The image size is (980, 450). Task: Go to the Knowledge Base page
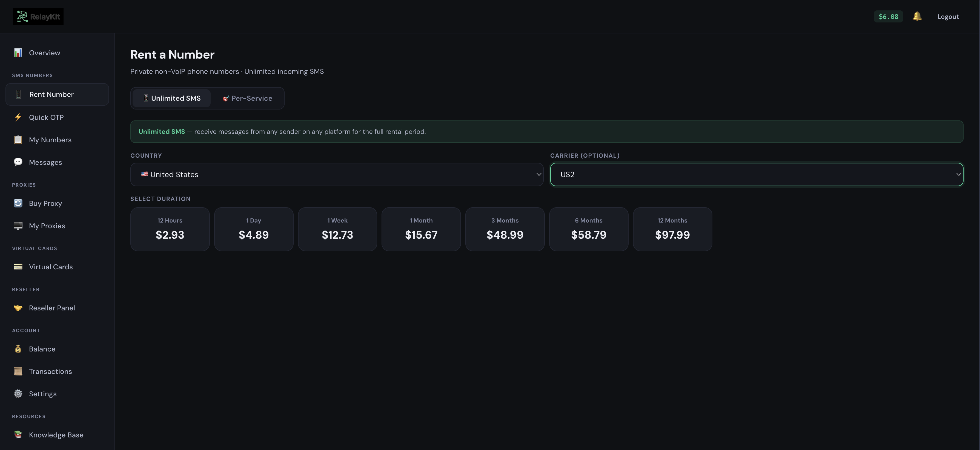click(x=56, y=435)
